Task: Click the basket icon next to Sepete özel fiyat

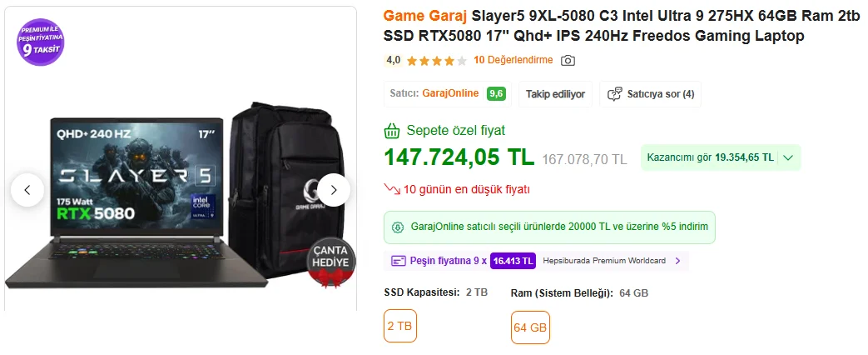Action: (x=392, y=131)
